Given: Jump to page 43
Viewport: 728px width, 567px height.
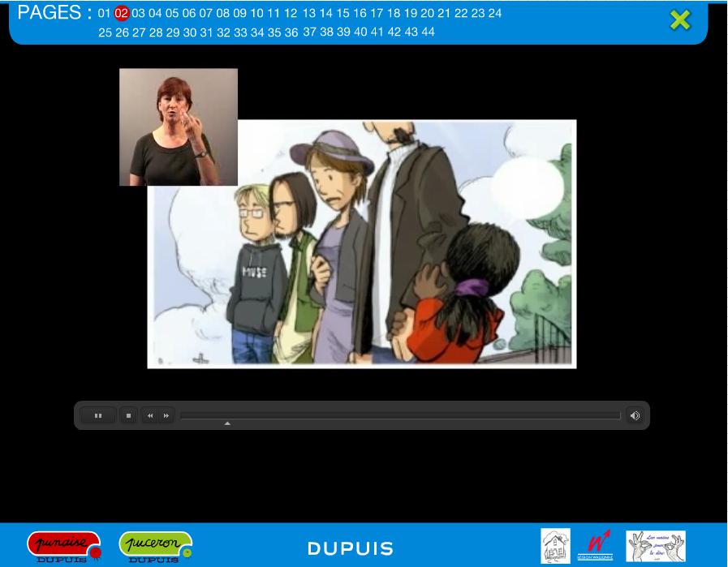Looking at the screenshot, I should [411, 32].
